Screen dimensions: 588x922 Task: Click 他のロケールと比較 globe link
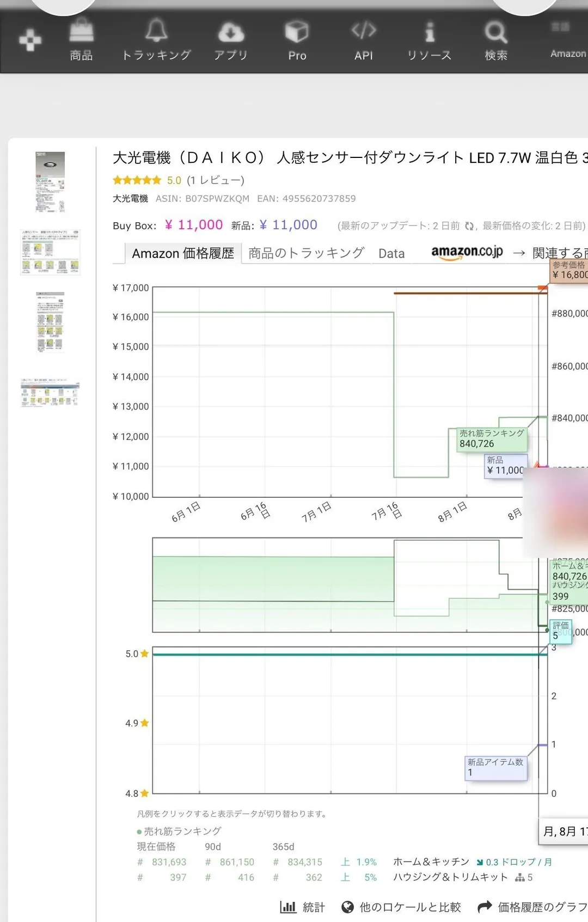pos(401,907)
